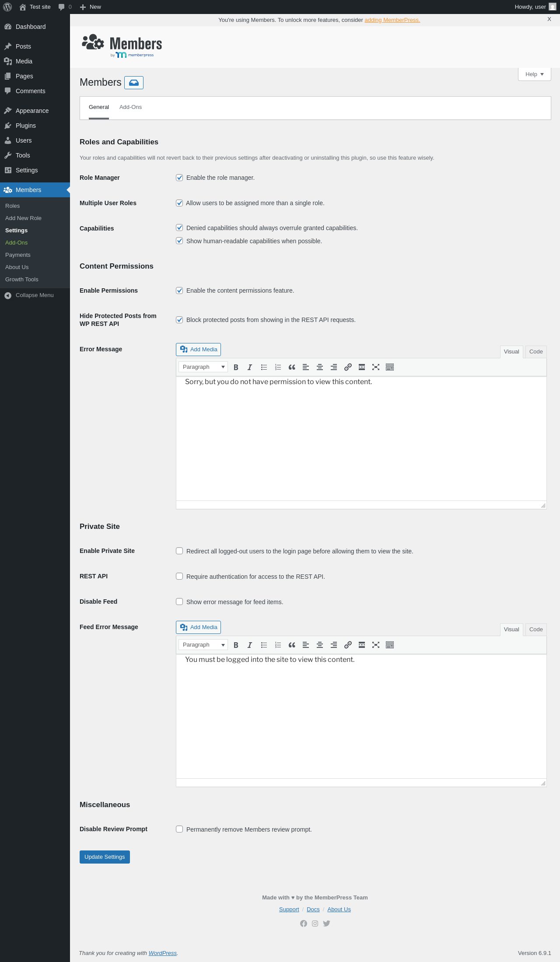Toggle toolbar in Error Message editor
The image size is (560, 962).
click(390, 367)
